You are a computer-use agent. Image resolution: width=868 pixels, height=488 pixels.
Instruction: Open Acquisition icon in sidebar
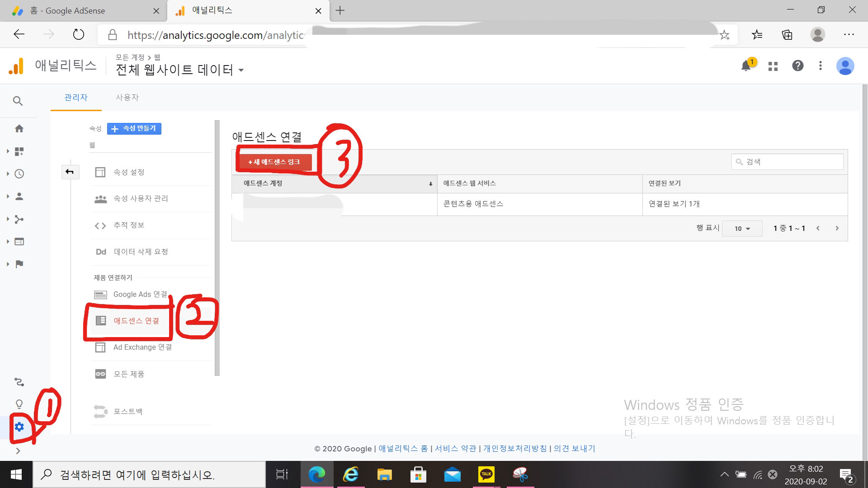pos(19,219)
